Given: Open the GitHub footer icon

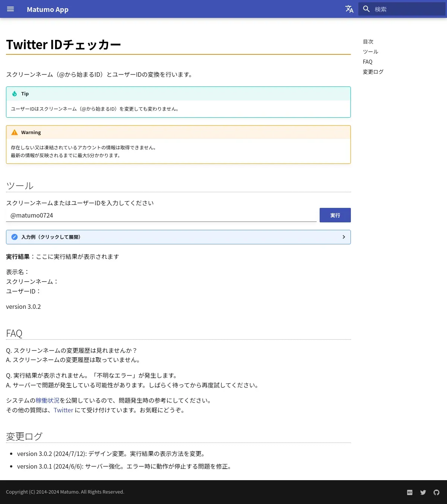Looking at the screenshot, I should (x=437, y=492).
